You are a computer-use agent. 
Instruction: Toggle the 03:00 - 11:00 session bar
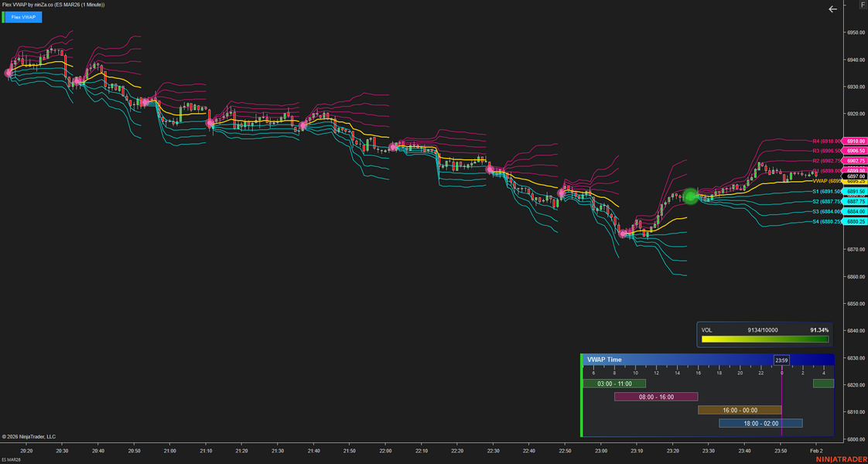point(615,384)
